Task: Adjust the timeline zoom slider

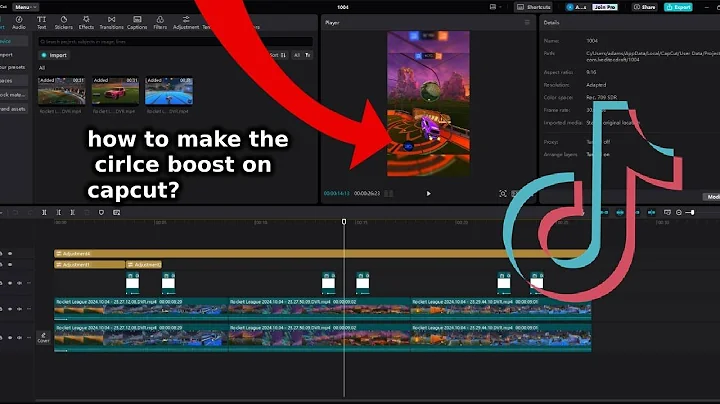Action: [692, 213]
